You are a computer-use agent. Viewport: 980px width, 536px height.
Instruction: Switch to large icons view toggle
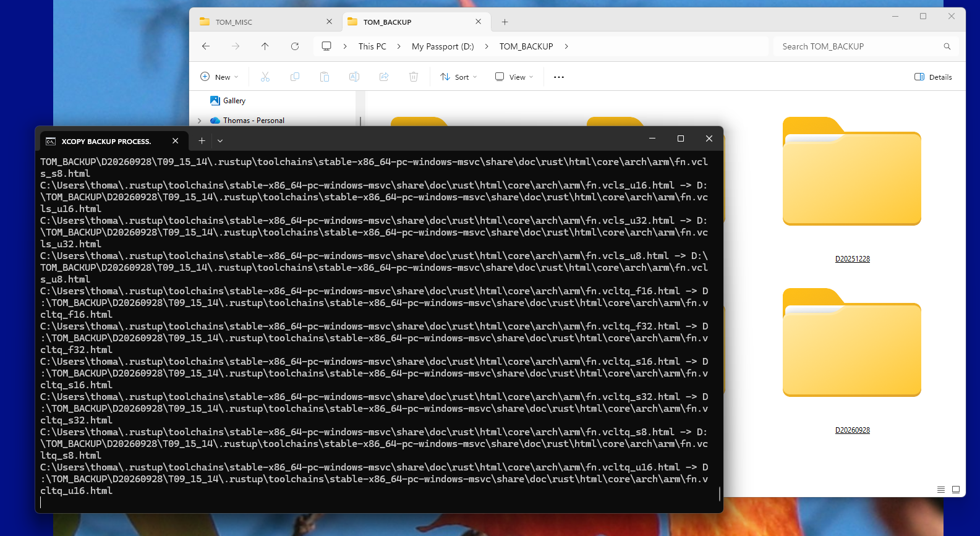click(x=956, y=490)
